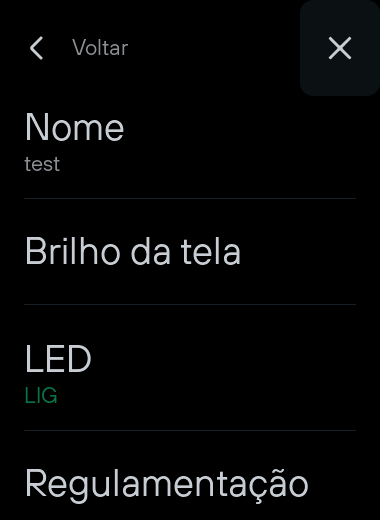Go back using the Voltar label
Screen dimensions: 380x520
coord(100,48)
